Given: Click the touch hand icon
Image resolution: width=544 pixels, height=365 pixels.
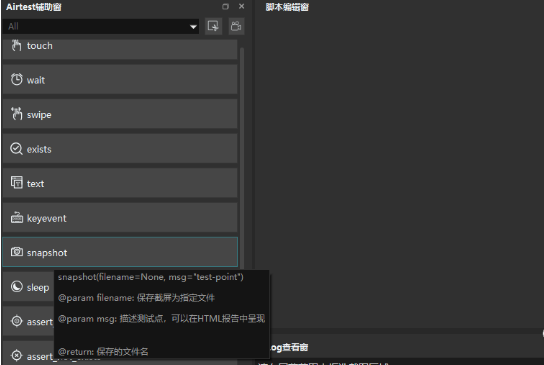Looking at the screenshot, I should point(16,45).
